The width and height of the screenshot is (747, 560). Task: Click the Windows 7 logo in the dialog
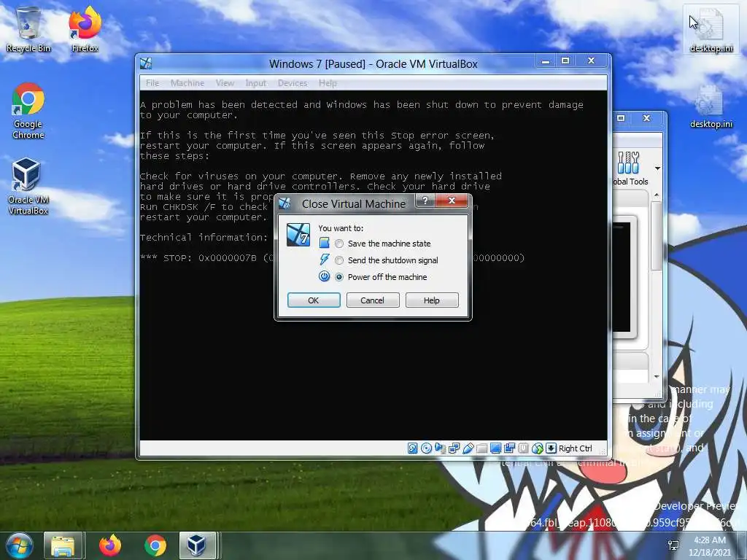[x=298, y=234]
